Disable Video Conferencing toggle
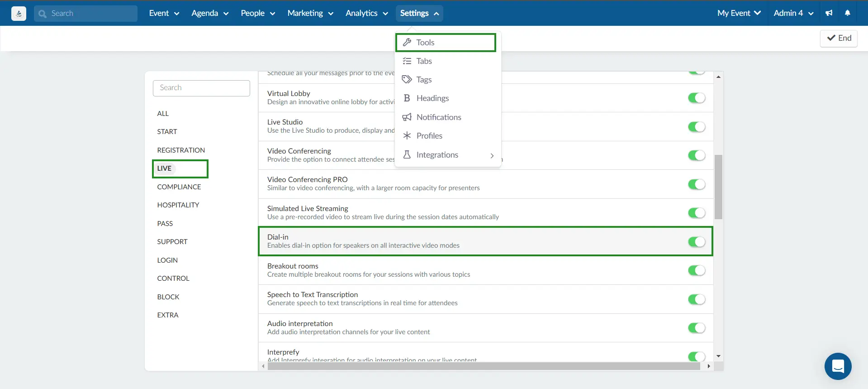 coord(697,155)
